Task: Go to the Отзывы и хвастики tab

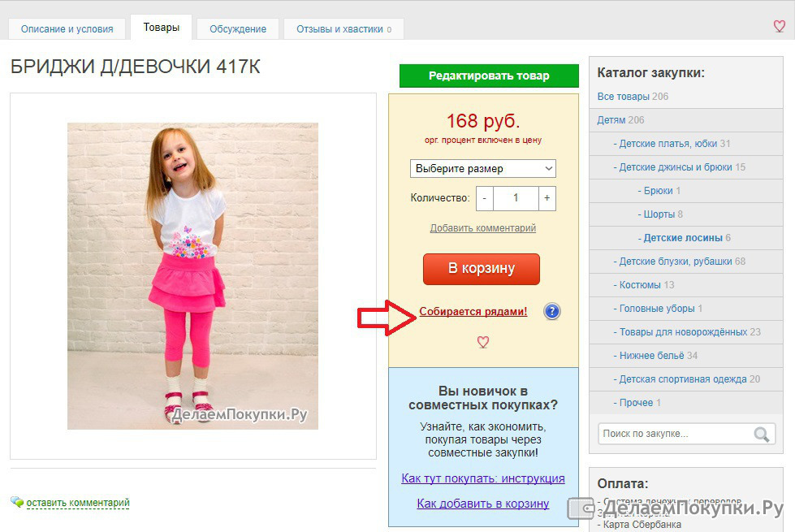Action: [x=343, y=29]
